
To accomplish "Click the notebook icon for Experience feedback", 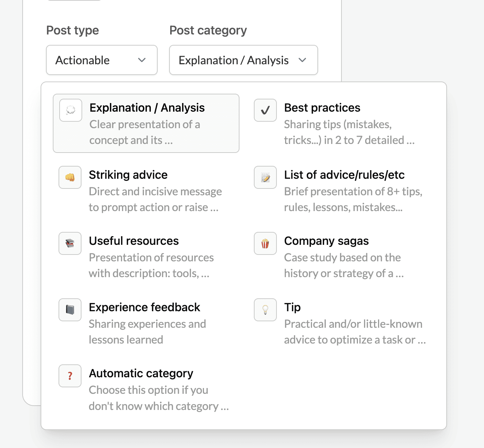I will (70, 310).
